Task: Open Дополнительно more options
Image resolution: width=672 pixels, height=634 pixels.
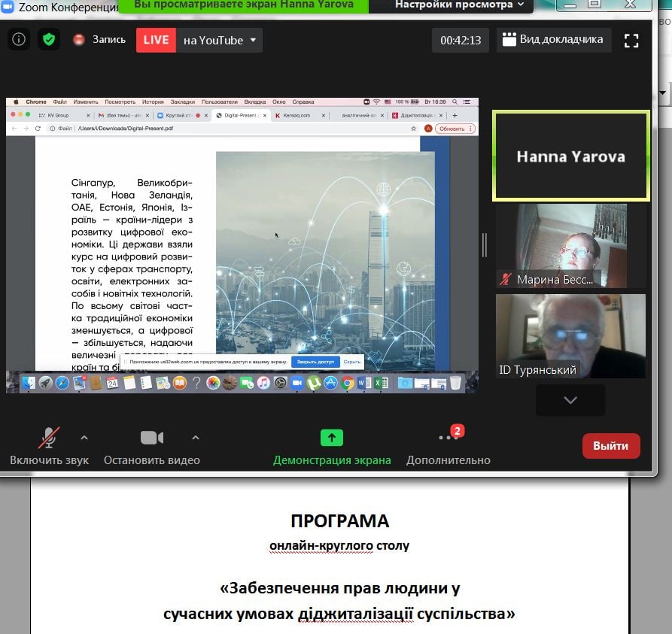Action: coord(448,438)
